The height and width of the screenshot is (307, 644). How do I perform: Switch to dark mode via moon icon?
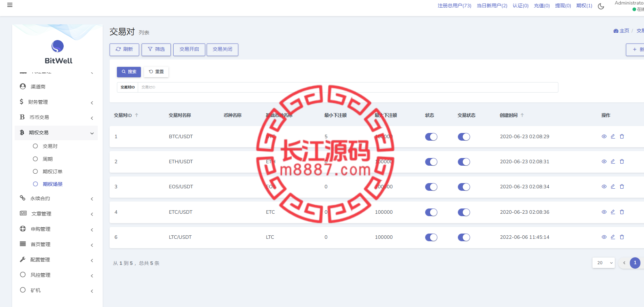(x=601, y=6)
